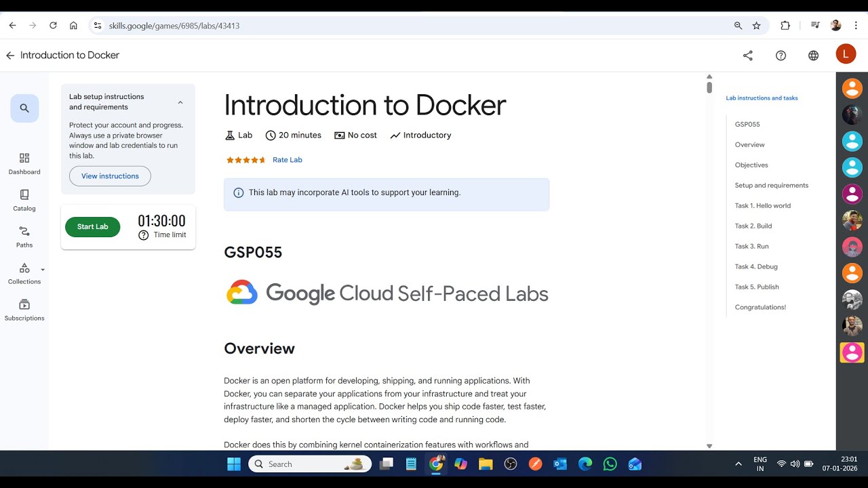Open Microsoft Edge from the taskbar
This screenshot has height=488, width=868.
point(585,464)
